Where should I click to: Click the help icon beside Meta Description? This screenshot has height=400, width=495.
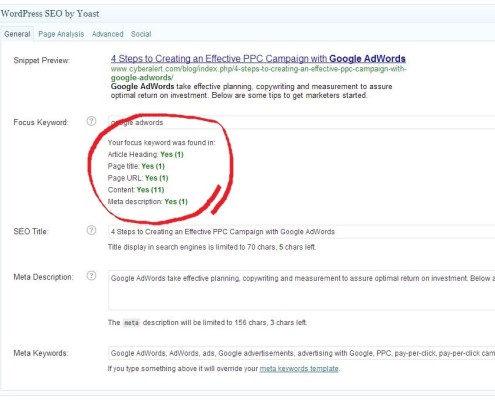tap(91, 276)
